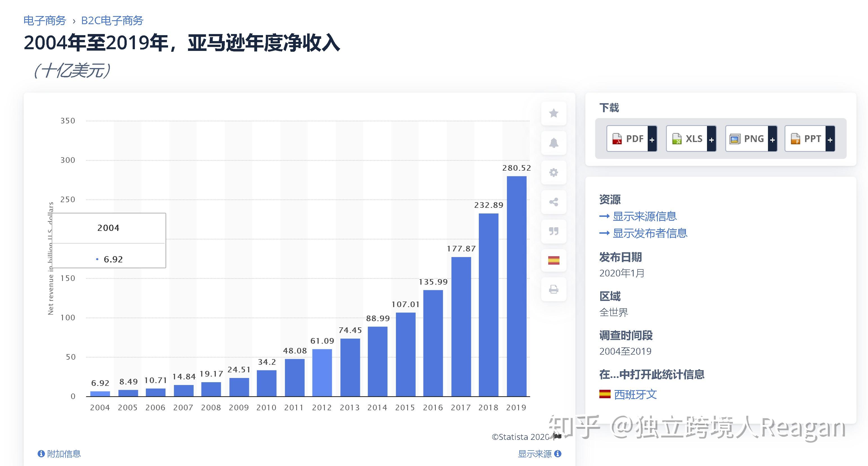The height and width of the screenshot is (466, 868).
Task: Download chart as PDF
Action: tap(631, 139)
